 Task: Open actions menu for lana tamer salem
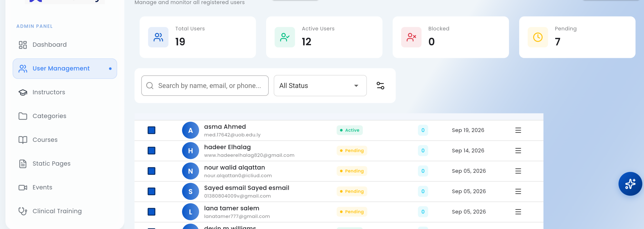(x=518, y=212)
